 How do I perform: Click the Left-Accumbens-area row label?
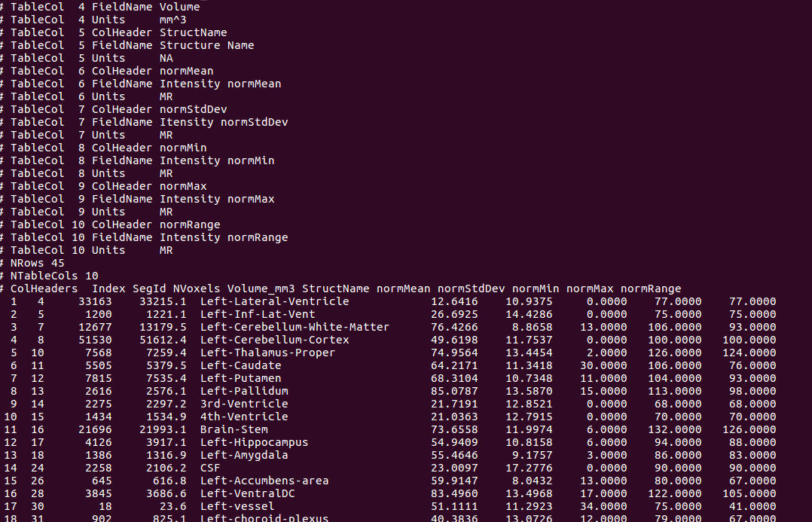(264, 481)
